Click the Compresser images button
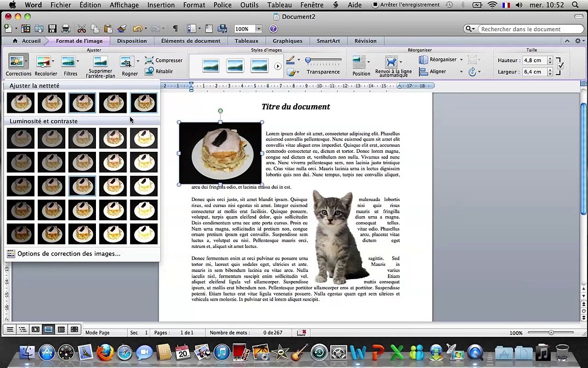The image size is (588, 368). coord(164,60)
